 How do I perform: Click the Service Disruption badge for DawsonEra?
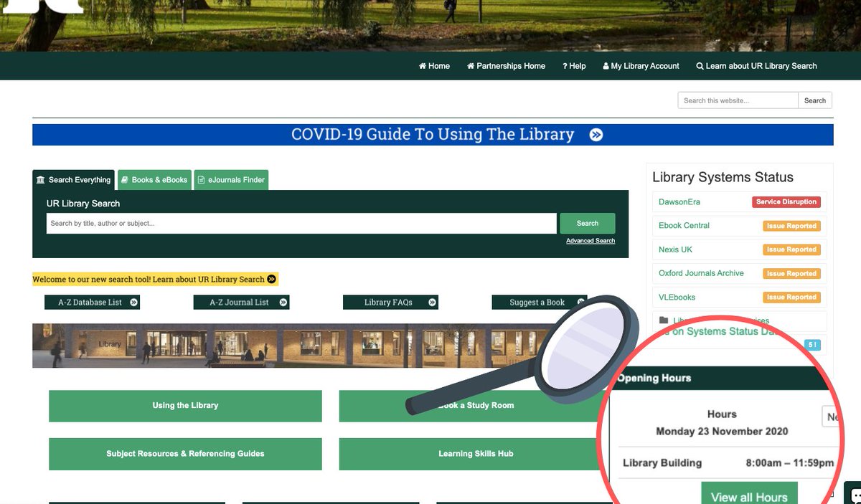[786, 202]
